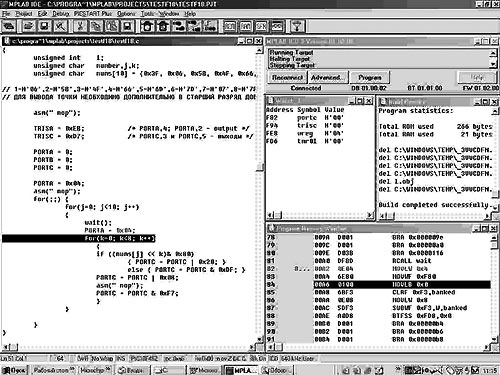The image size is (500, 375).
Task: Toggle the INS indicator in status bar
Action: tap(121, 359)
